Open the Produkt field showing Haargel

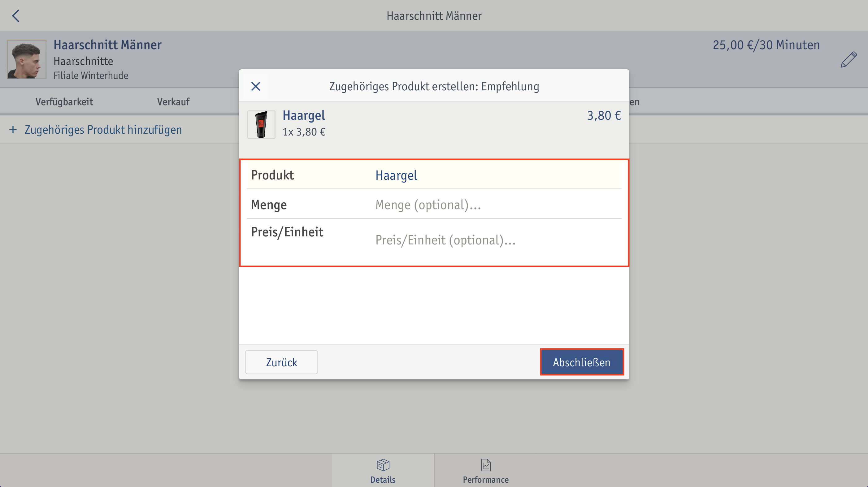[x=434, y=175]
